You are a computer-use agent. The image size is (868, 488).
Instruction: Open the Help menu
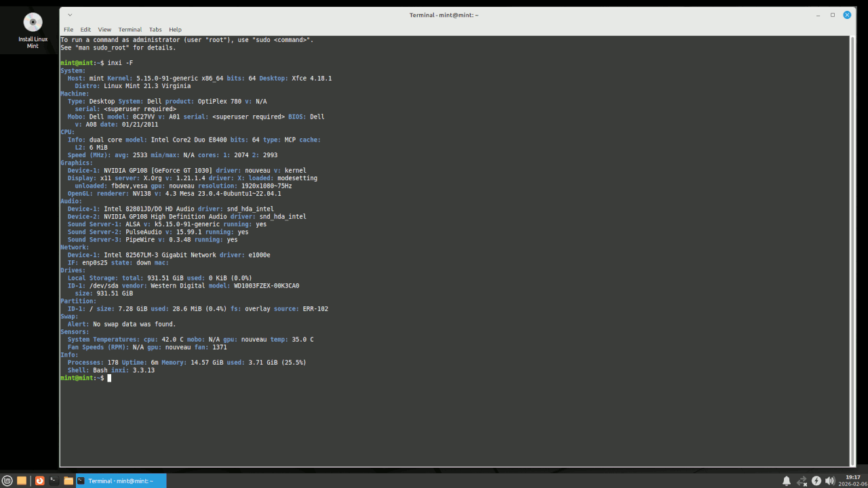[175, 29]
